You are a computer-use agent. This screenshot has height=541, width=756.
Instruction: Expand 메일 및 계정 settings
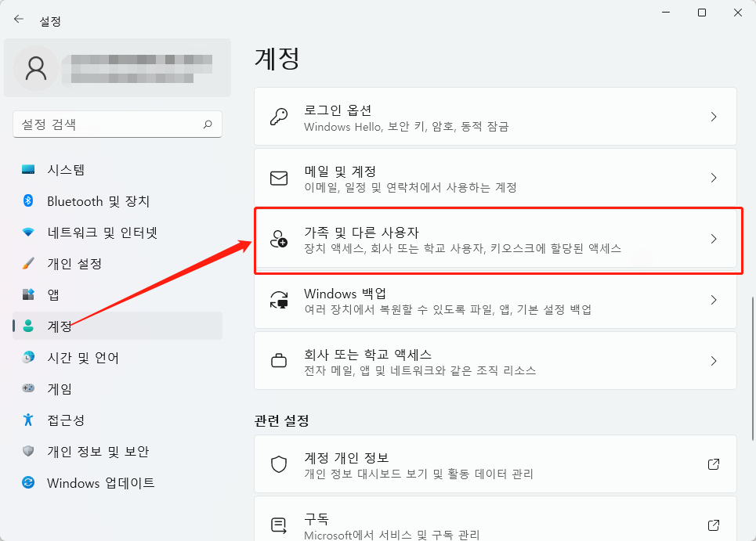494,177
